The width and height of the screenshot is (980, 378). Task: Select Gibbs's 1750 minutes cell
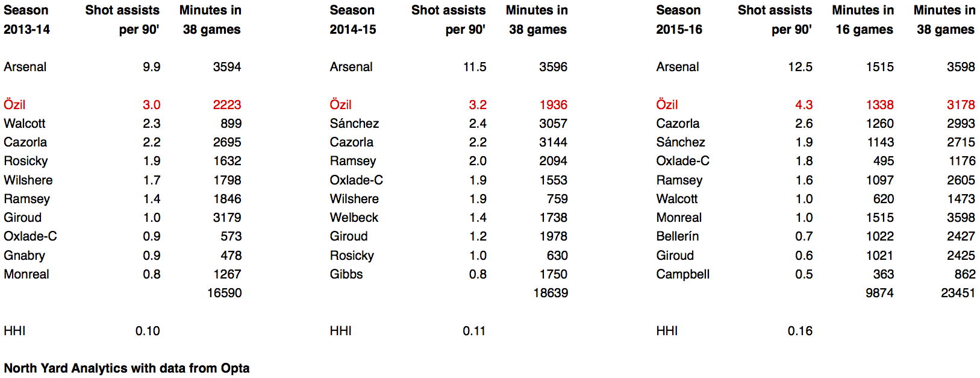point(553,274)
